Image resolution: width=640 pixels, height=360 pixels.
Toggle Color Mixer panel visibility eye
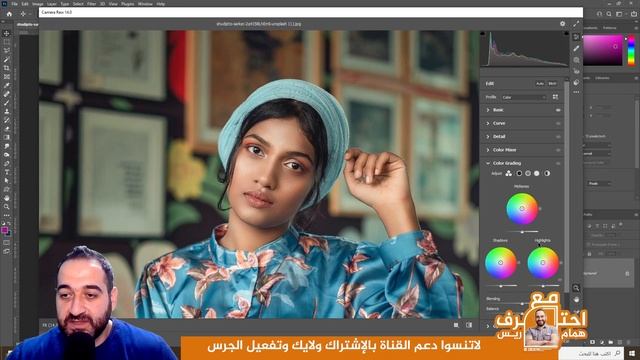[558, 150]
